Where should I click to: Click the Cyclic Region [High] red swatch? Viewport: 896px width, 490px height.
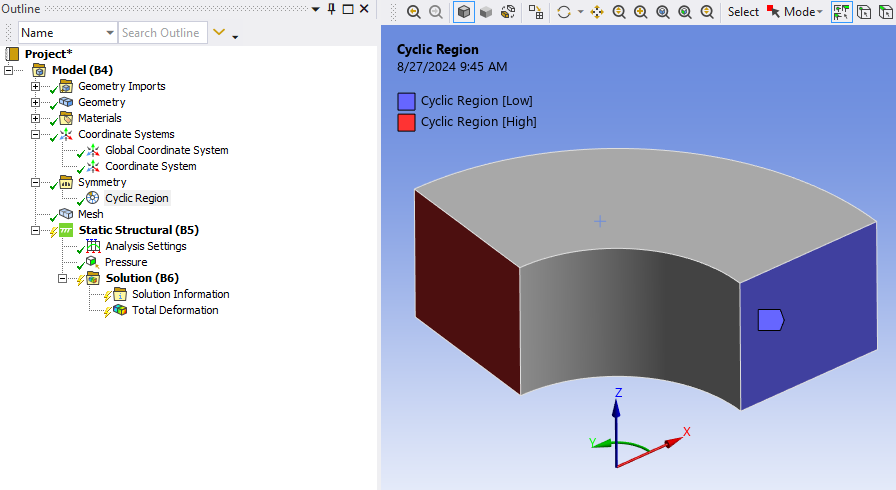[x=406, y=122]
